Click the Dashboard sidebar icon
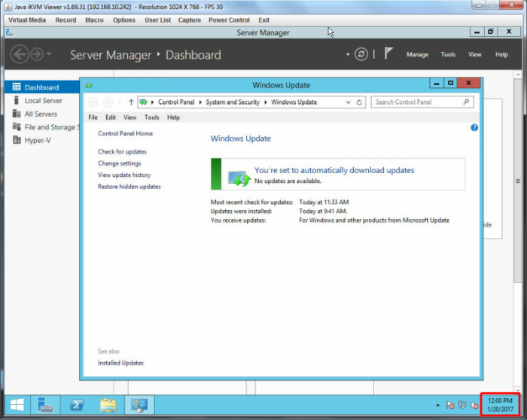The width and height of the screenshot is (527, 420). click(17, 87)
